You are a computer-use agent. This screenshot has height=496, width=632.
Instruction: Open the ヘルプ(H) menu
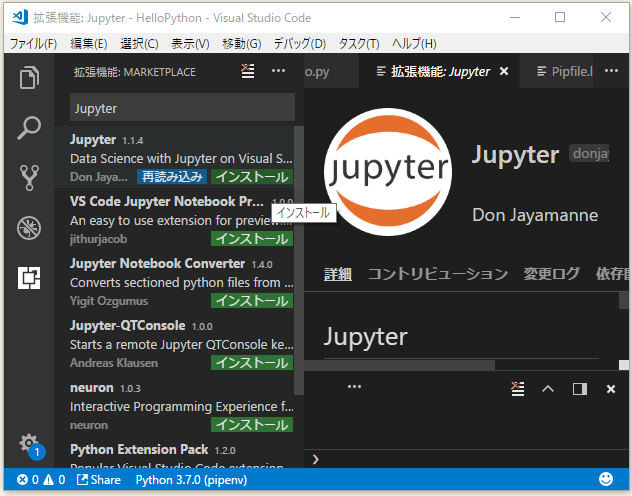(414, 44)
